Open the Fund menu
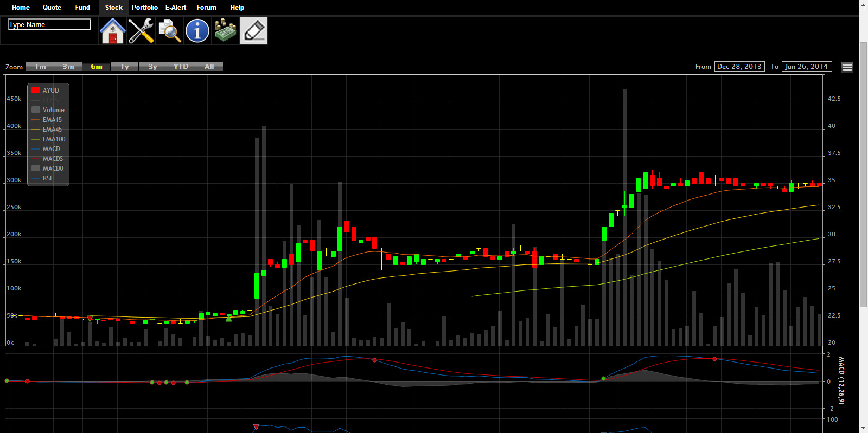The width and height of the screenshot is (868, 433). tap(82, 8)
